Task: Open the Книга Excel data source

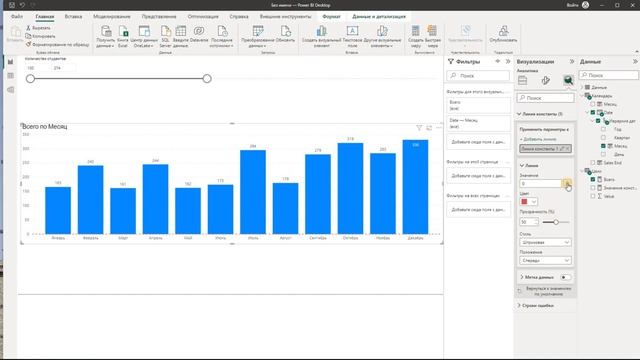Action: 123,31
